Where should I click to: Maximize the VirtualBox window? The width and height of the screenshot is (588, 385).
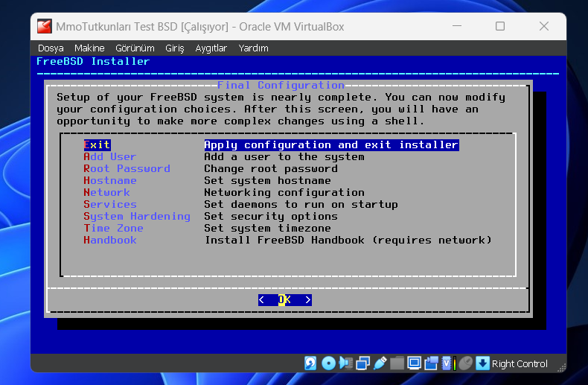tap(500, 26)
